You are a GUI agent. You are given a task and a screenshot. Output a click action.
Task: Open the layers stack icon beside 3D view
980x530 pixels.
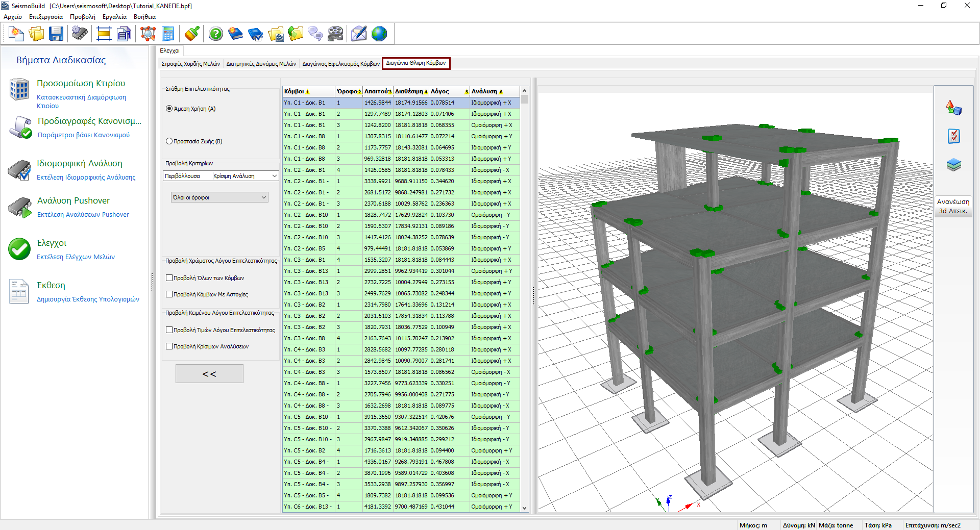(953, 165)
